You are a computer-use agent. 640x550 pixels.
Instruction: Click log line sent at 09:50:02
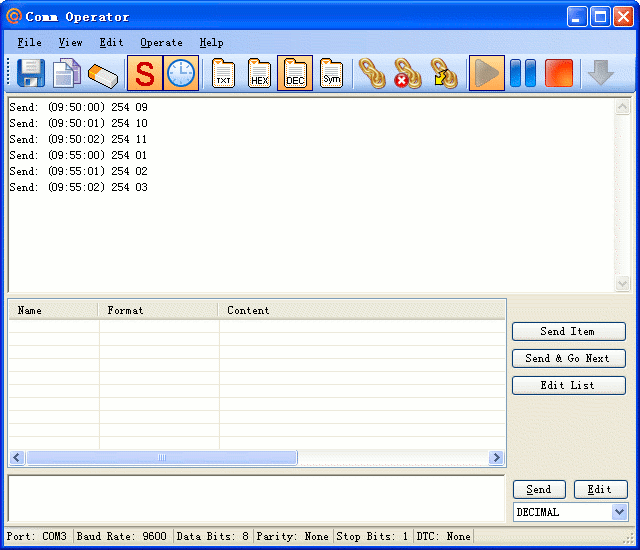tap(78, 139)
